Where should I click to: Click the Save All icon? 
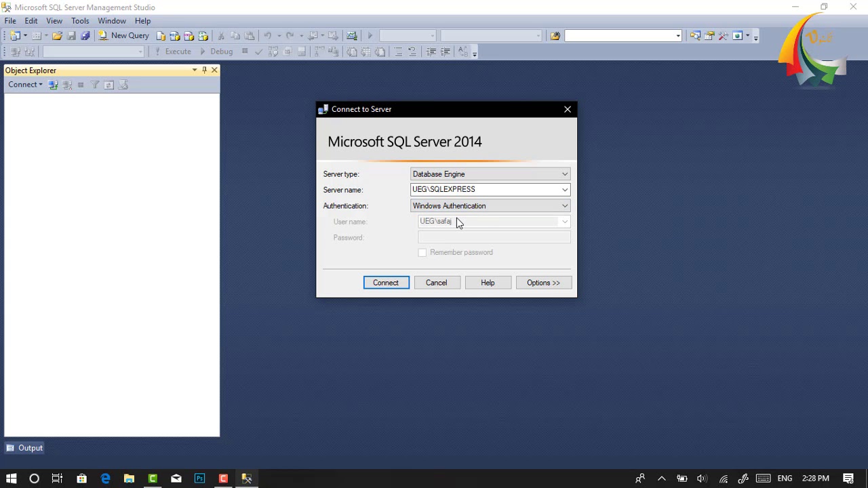85,36
